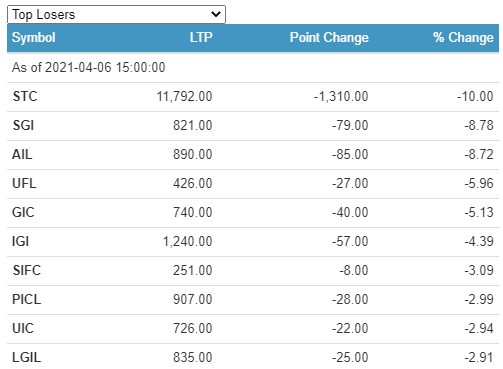Open the IGI stock entry
This screenshot has height=369, width=503.
pos(20,241)
